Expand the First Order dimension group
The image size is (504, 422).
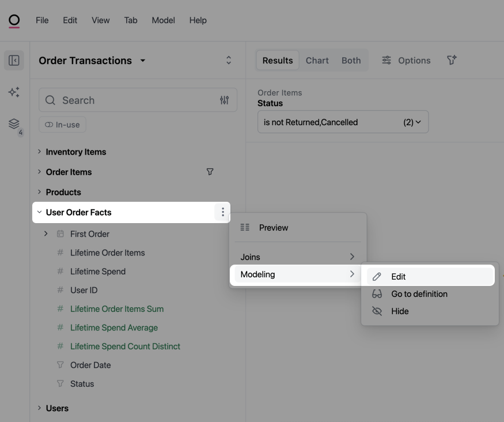pyautogui.click(x=46, y=234)
